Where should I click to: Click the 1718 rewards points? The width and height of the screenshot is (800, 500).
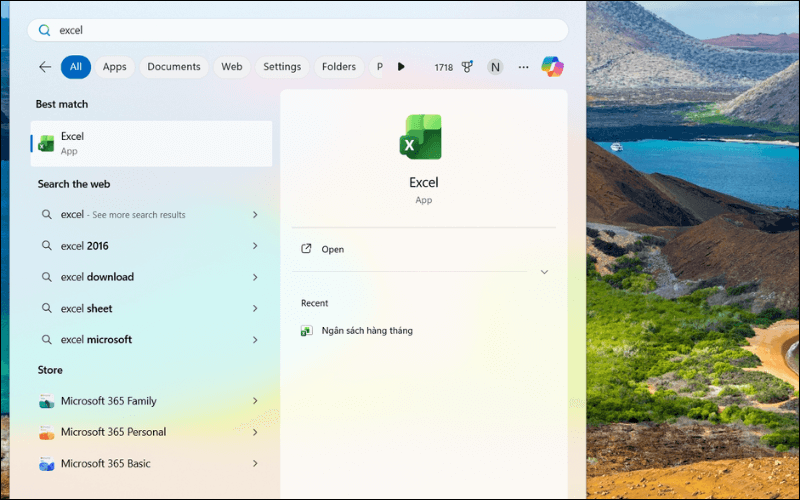point(443,67)
